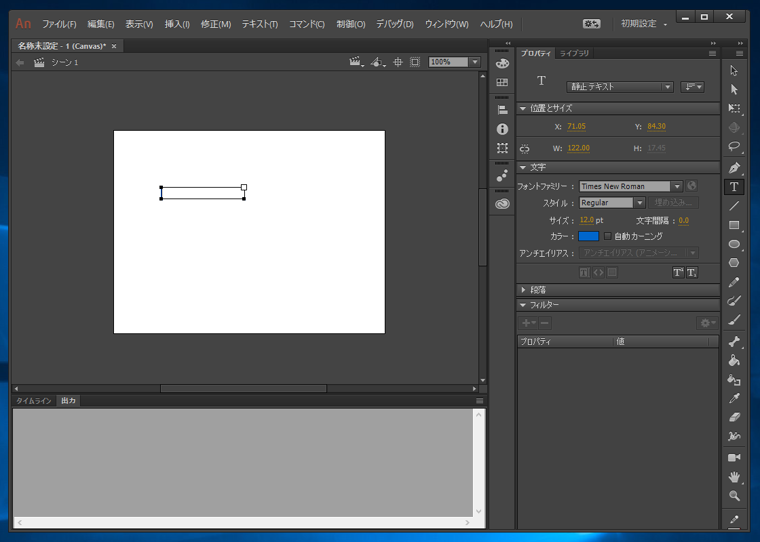Open the text orientation dropdown
This screenshot has height=542, width=760.
tap(692, 87)
